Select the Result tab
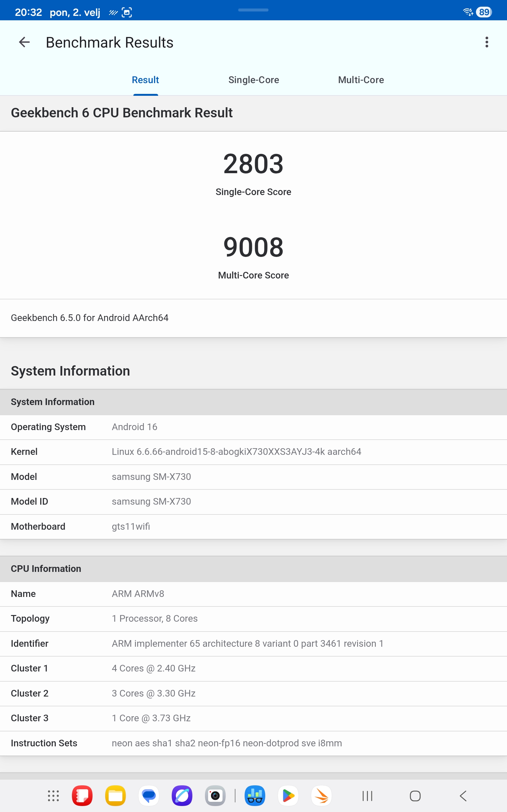This screenshot has width=507, height=812. tap(145, 80)
